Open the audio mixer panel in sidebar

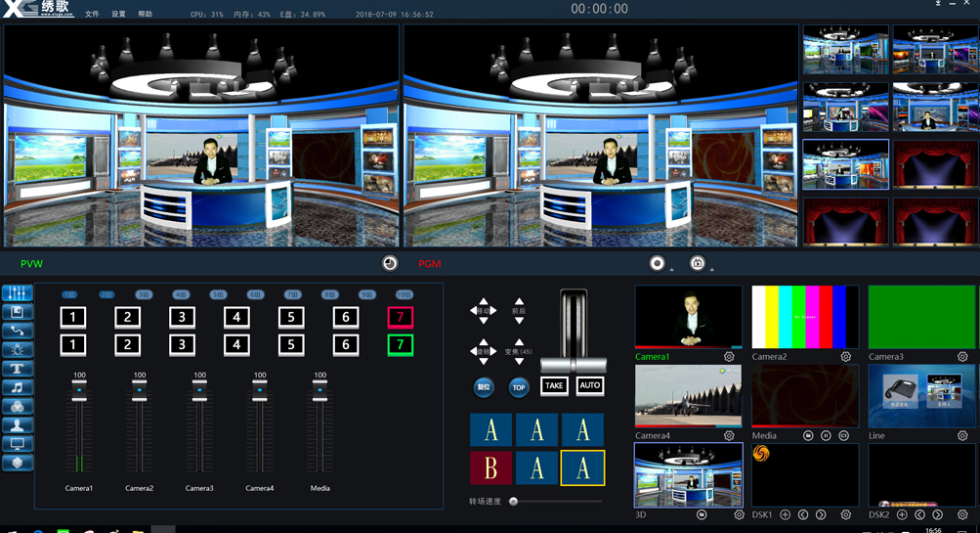[18, 293]
